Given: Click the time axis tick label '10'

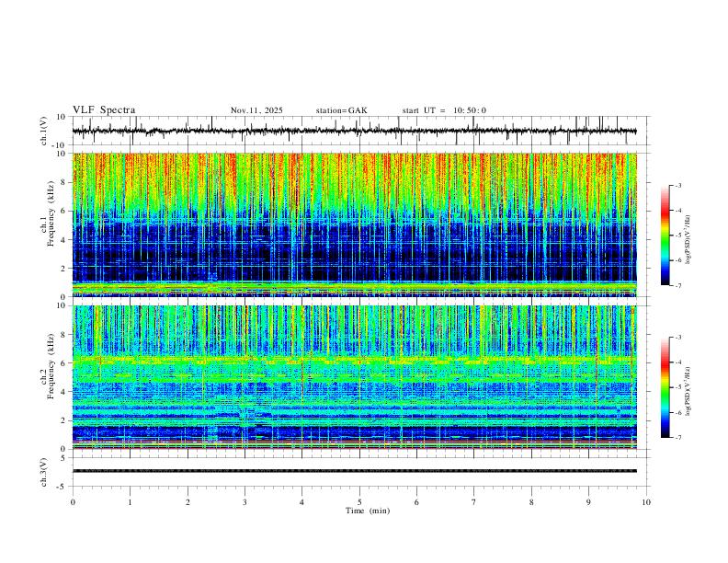Looking at the screenshot, I should coord(646,502).
